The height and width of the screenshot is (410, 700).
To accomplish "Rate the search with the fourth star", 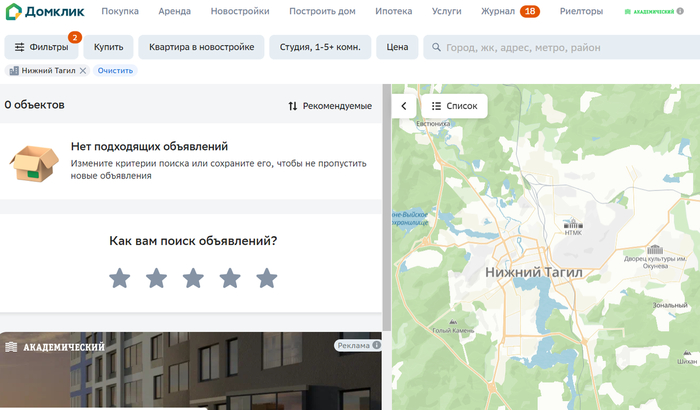I will (230, 278).
